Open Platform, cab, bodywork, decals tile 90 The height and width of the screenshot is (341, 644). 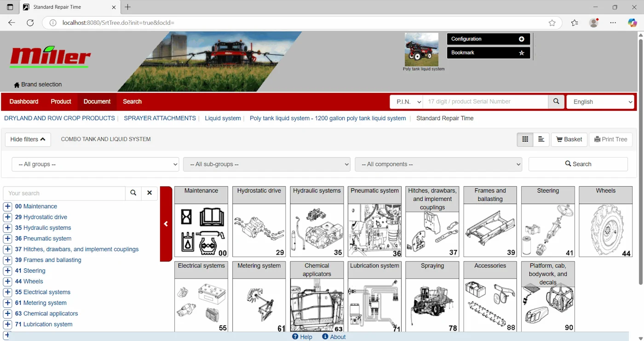[x=548, y=296]
